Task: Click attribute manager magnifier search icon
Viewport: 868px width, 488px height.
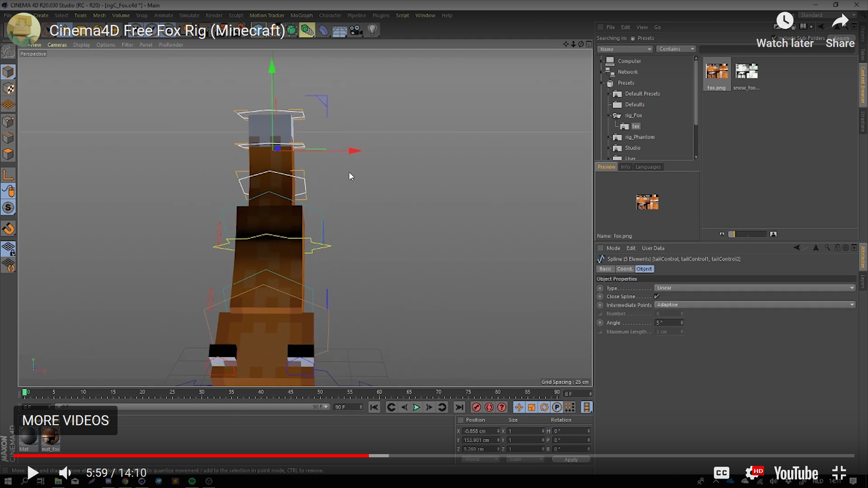Action: (827, 248)
